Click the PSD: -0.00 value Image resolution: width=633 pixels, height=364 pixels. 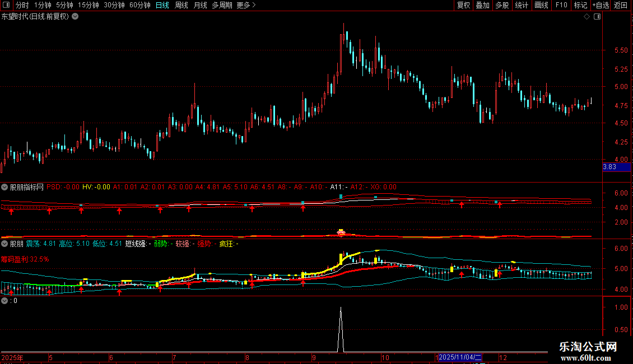[63, 187]
